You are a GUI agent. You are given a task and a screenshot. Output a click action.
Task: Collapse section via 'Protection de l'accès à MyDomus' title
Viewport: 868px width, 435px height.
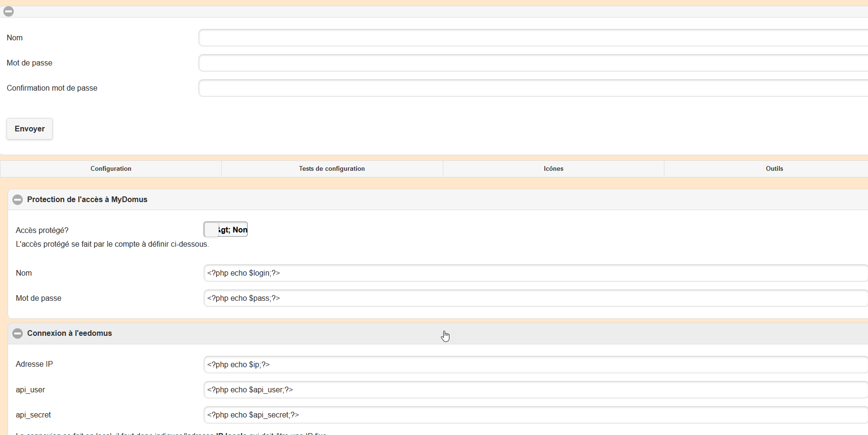(87, 200)
